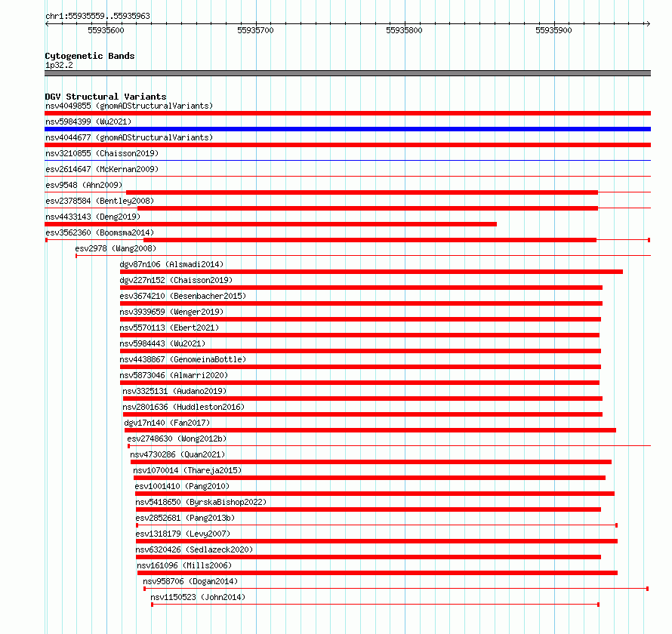The image size is (672, 634).
Task: Click variant label esv2852681 (Pang2013b)
Action: (x=185, y=518)
